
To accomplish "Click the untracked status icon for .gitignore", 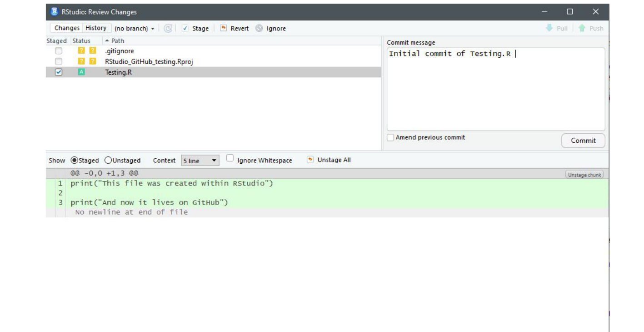I will coord(87,51).
